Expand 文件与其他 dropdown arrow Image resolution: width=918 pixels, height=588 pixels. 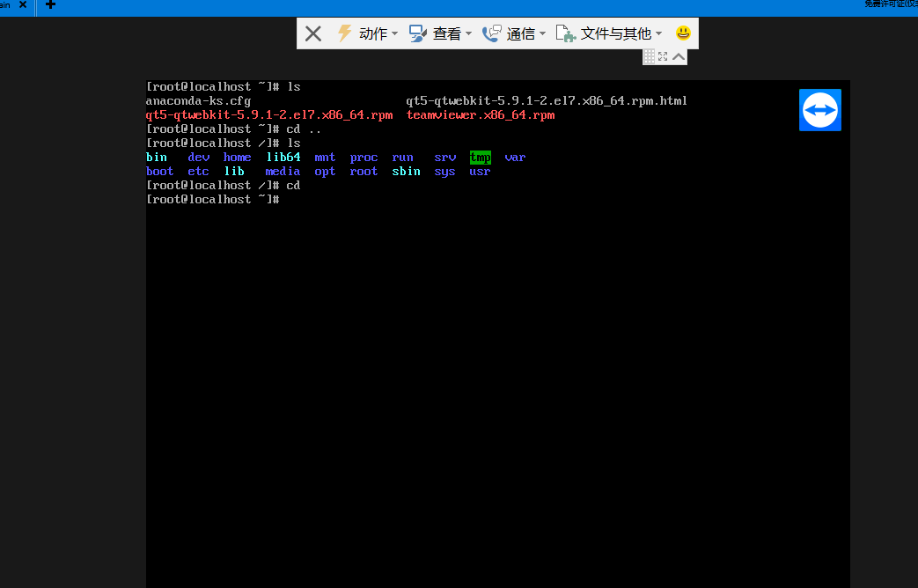[658, 34]
